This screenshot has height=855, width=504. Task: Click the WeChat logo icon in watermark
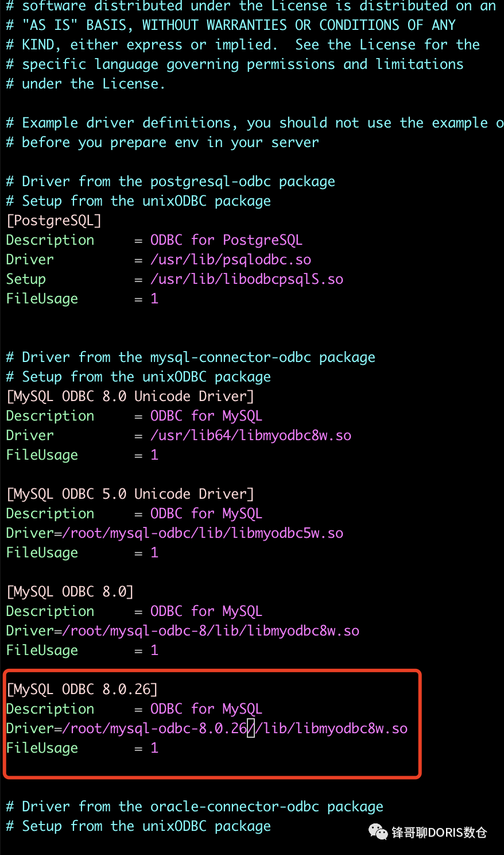378,831
